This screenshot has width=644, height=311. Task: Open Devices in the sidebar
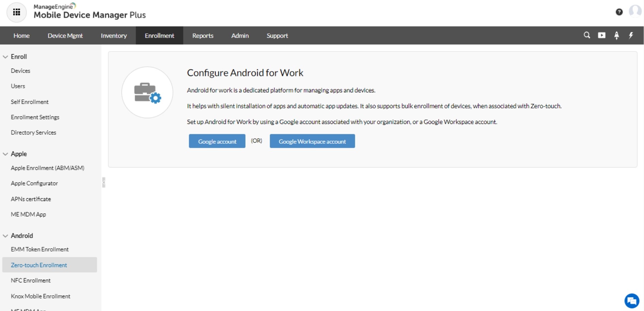[x=20, y=71]
